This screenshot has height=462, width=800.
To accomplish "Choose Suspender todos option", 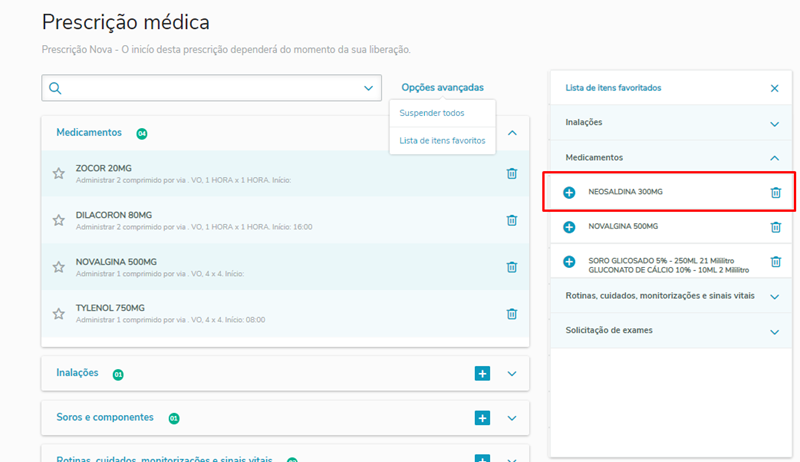I will (x=432, y=113).
